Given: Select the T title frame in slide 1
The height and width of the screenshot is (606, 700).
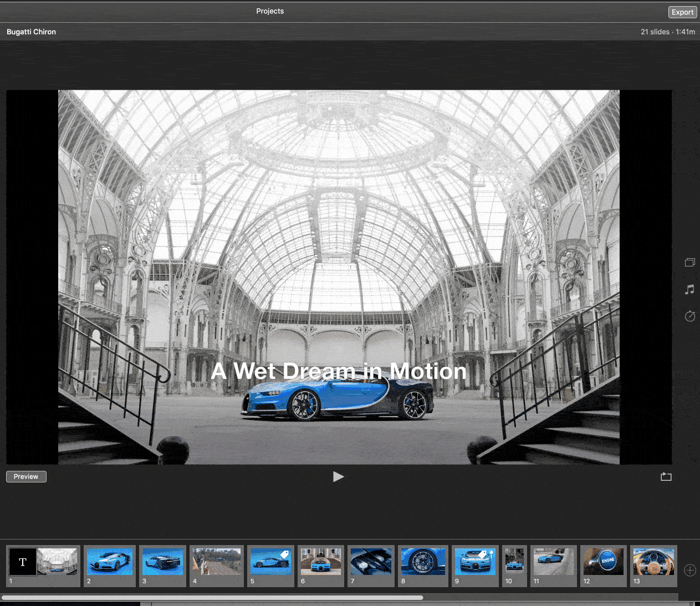Looking at the screenshot, I should pyautogui.click(x=23, y=562).
